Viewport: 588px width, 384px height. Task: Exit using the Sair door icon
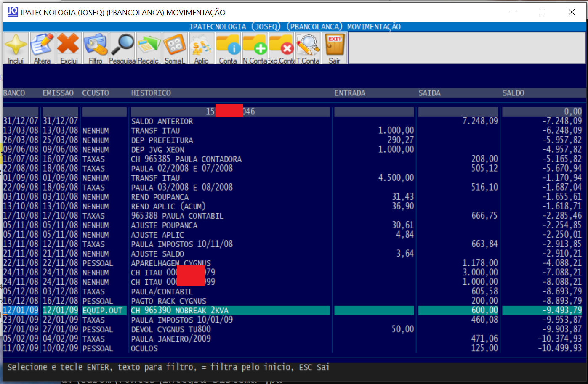coord(335,48)
